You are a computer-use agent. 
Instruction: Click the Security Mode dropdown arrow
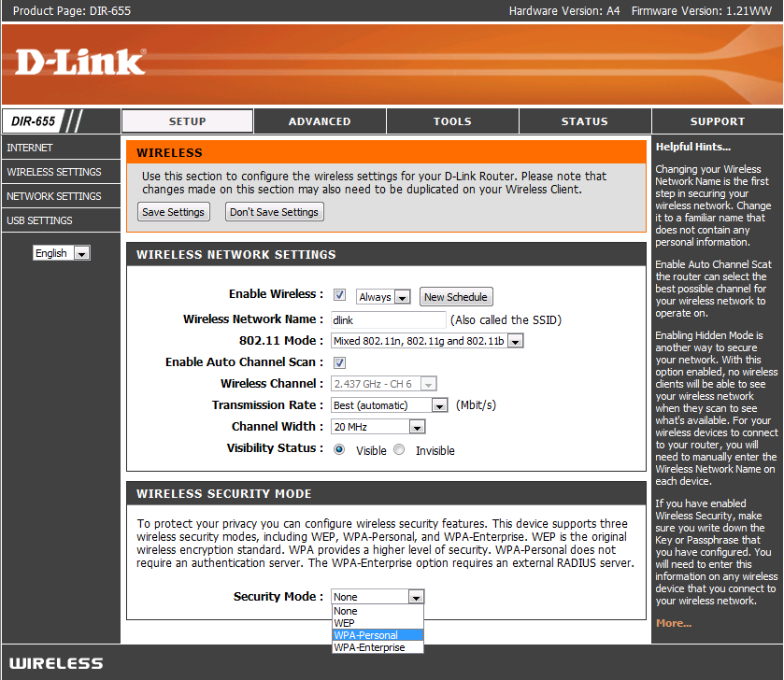pyautogui.click(x=416, y=597)
